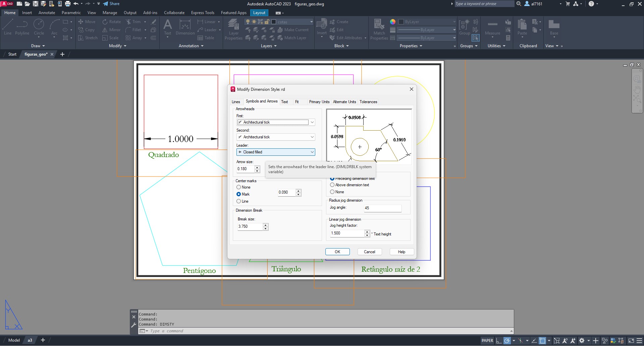Open the Annotate ribbon tab
Screen dimensions: 644x346
pos(47,13)
